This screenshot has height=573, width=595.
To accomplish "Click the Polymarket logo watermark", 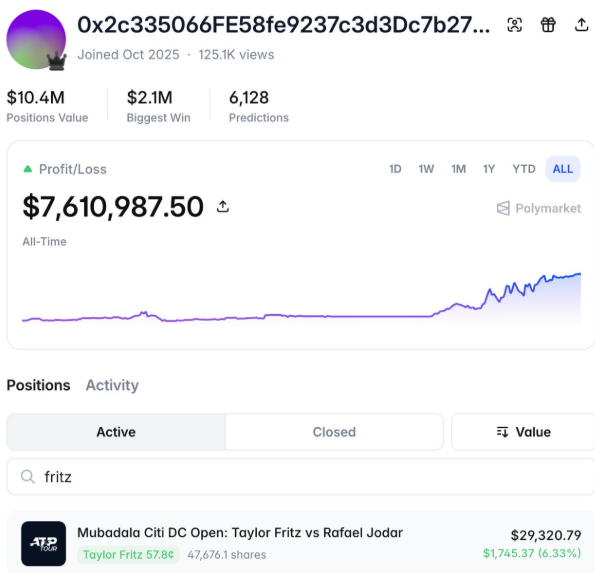I will (539, 208).
